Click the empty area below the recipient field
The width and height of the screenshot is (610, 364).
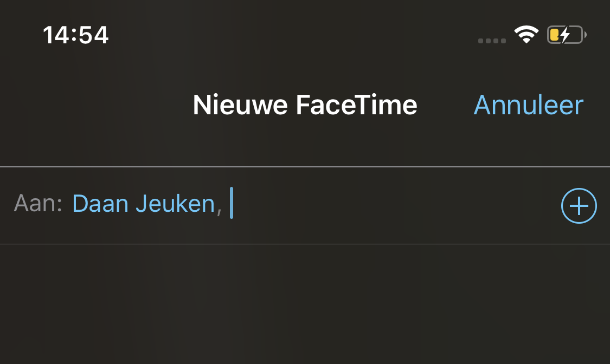tap(305, 304)
